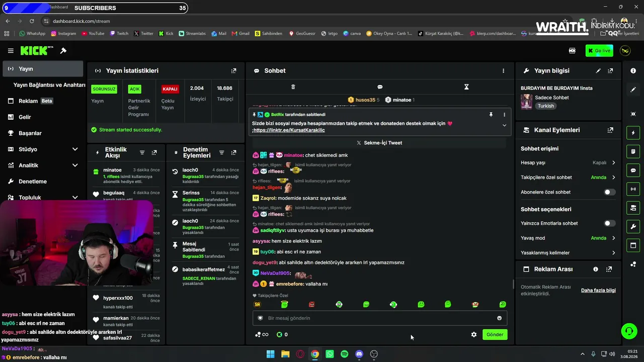Pop out the Denetim Eylemleri panel
Screen dimensions: 644x362
pyautogui.click(x=233, y=153)
